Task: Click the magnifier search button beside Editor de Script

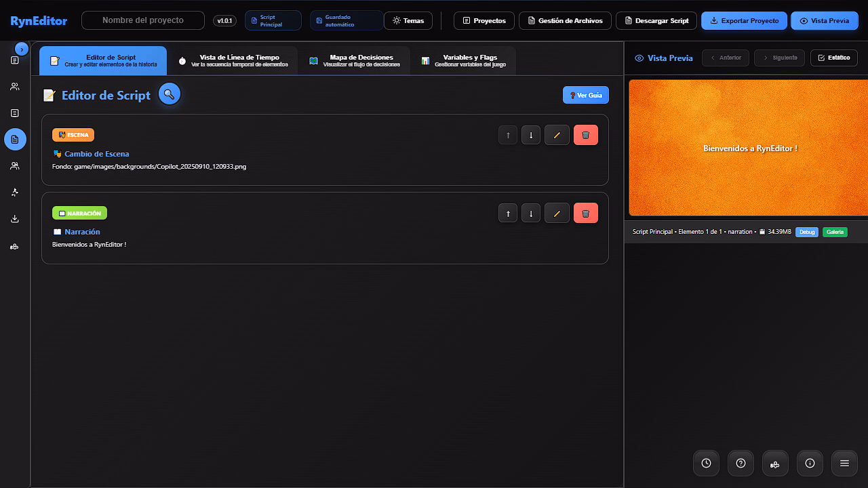Action: [x=169, y=94]
